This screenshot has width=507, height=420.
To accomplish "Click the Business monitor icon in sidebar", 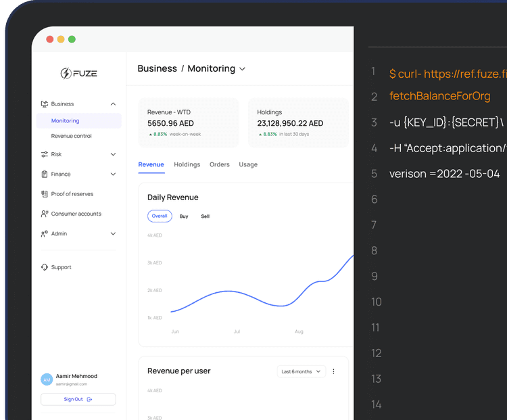I will click(45, 104).
